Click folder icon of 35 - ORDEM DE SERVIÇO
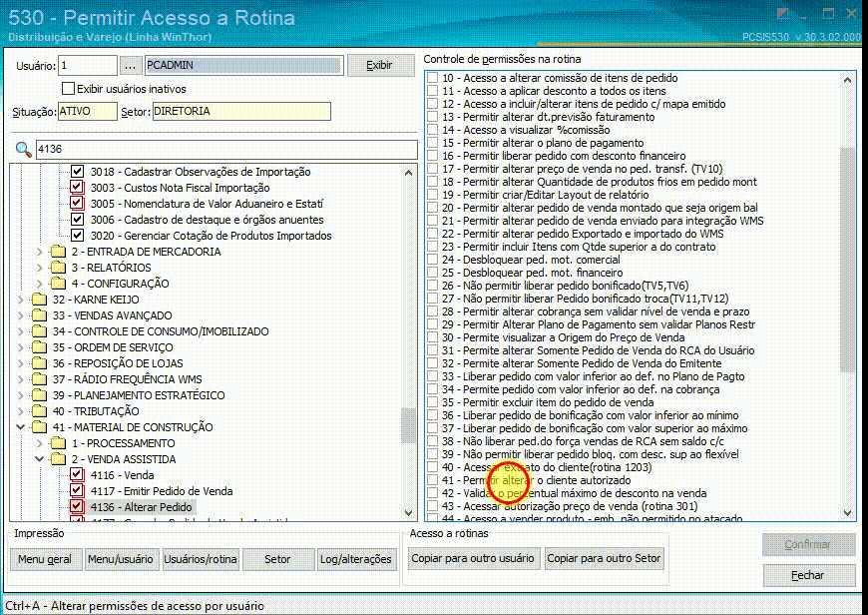The height and width of the screenshot is (615, 868). [x=39, y=347]
